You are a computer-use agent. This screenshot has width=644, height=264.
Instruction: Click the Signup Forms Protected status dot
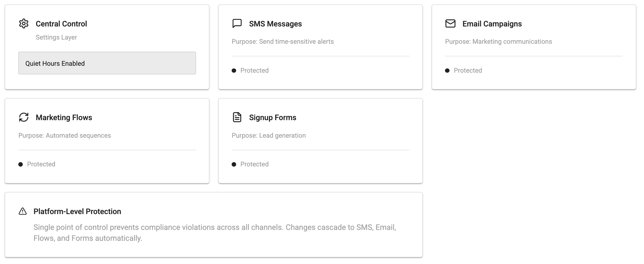click(x=234, y=164)
